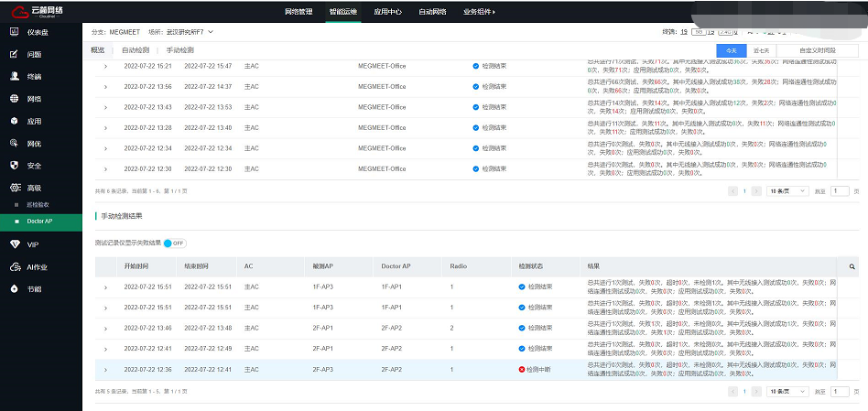Open page-size dropdown under manual results table
The width and height of the screenshot is (868, 411).
click(x=787, y=391)
